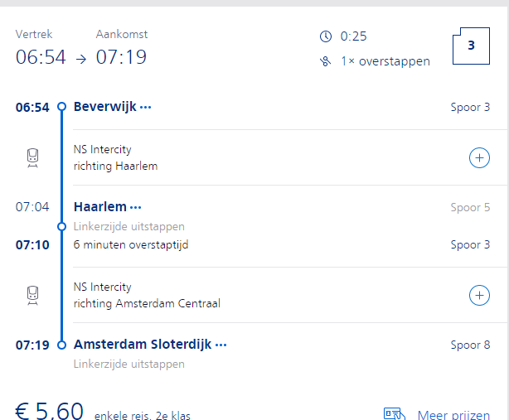Viewport: 509px width, 420px height.
Task: Expand first NS Intercity leg details
Action: [x=479, y=157]
